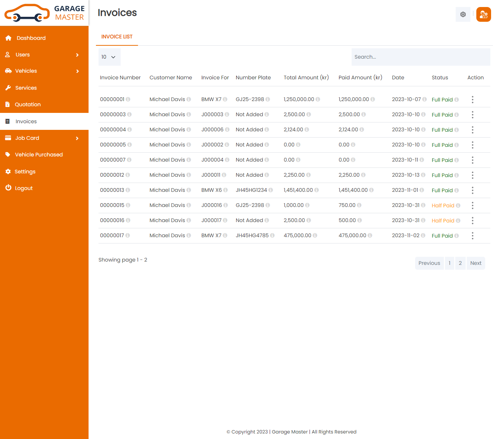
Task: Sort by Invoice Number column header
Action: (120, 77)
